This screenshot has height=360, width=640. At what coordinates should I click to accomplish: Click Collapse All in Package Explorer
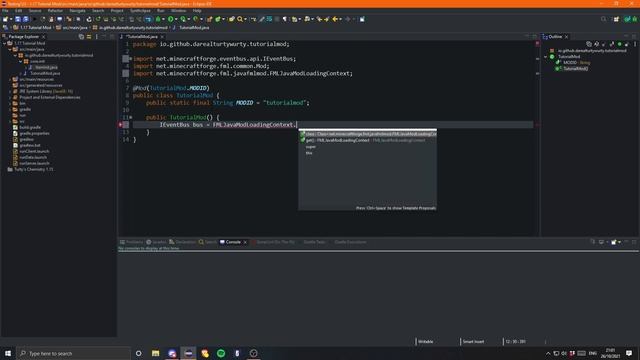click(x=81, y=37)
